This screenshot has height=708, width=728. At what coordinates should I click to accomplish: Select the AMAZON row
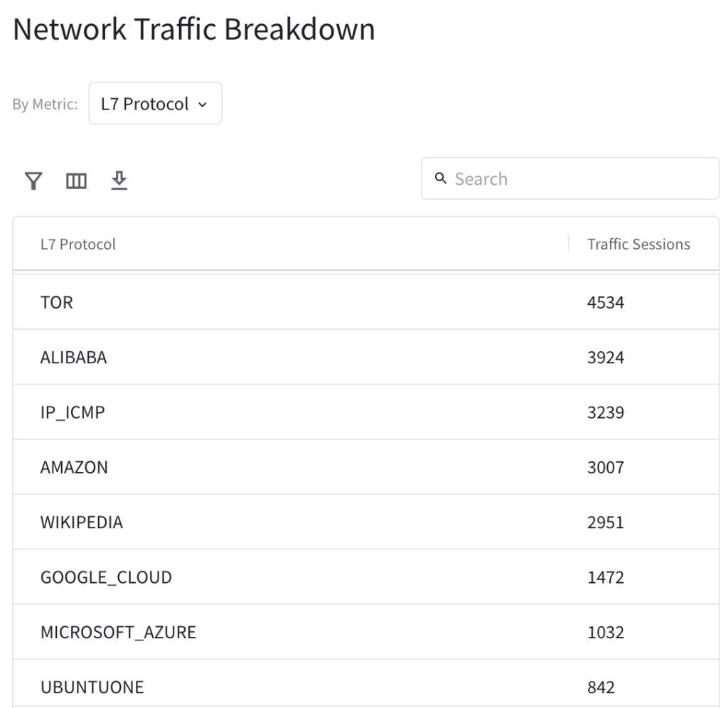click(x=366, y=467)
